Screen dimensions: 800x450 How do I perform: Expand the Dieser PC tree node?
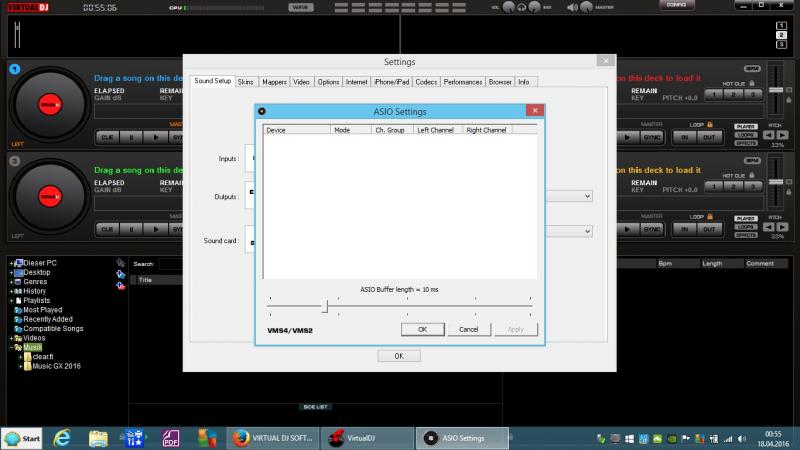[11, 263]
